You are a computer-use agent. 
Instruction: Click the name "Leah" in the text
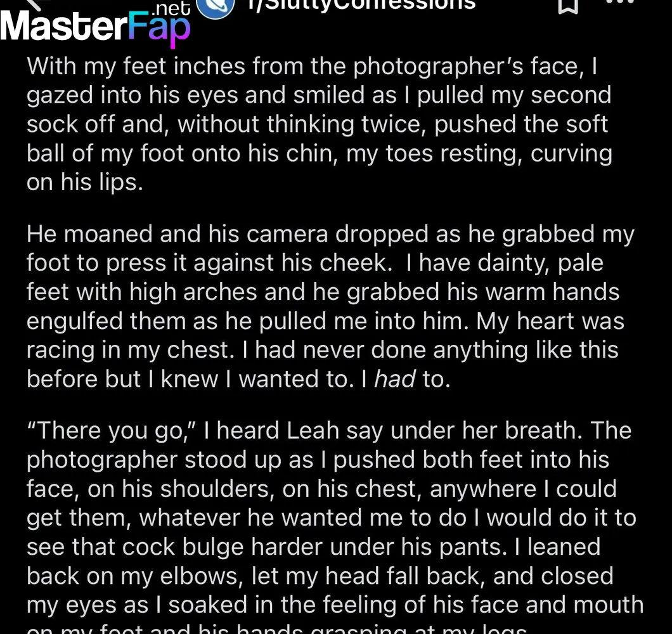click(313, 430)
